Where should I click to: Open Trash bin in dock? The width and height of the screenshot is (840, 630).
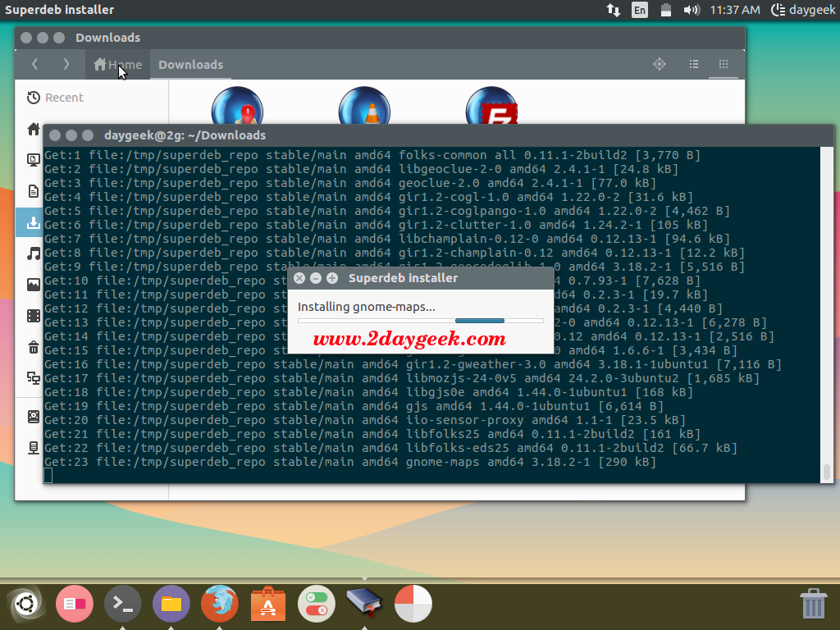[813, 604]
